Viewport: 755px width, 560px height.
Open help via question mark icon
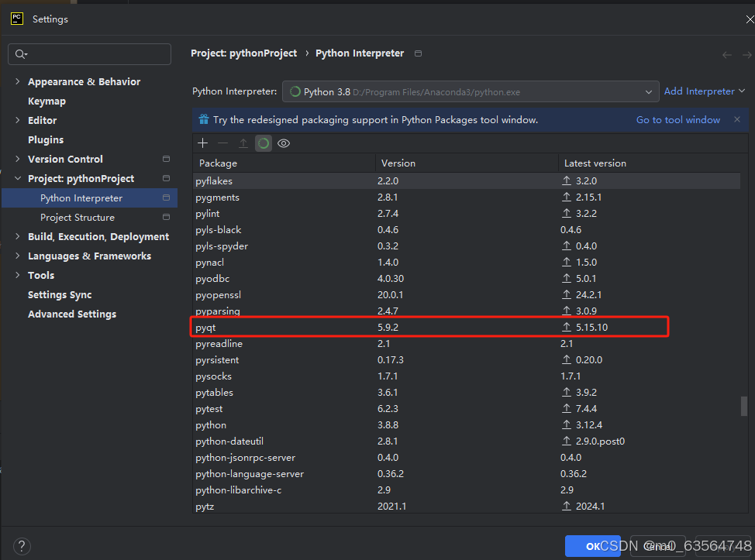coord(22,546)
